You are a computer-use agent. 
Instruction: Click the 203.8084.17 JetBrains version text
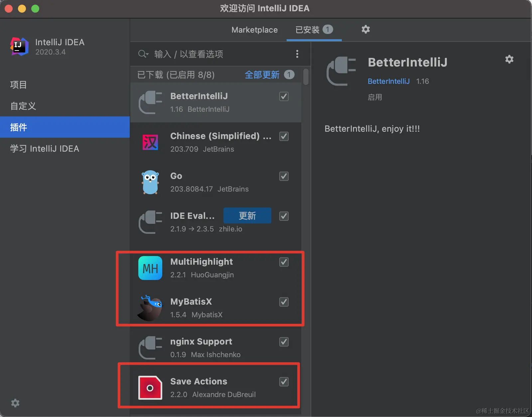point(209,189)
